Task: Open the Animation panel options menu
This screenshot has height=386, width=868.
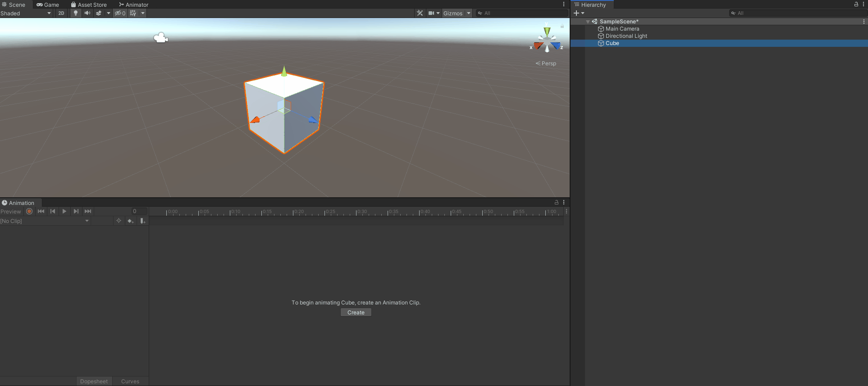Action: click(563, 202)
